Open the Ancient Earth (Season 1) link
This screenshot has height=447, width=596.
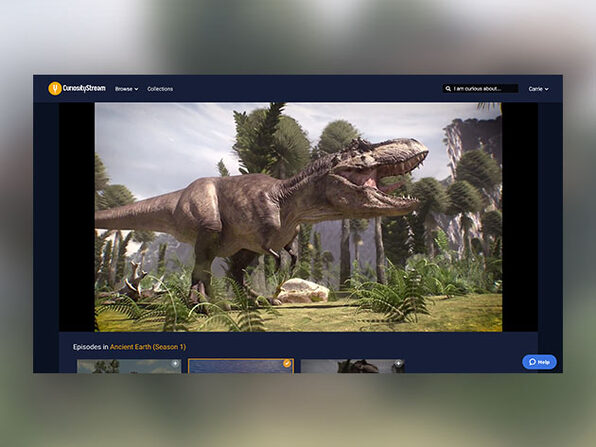tap(148, 347)
